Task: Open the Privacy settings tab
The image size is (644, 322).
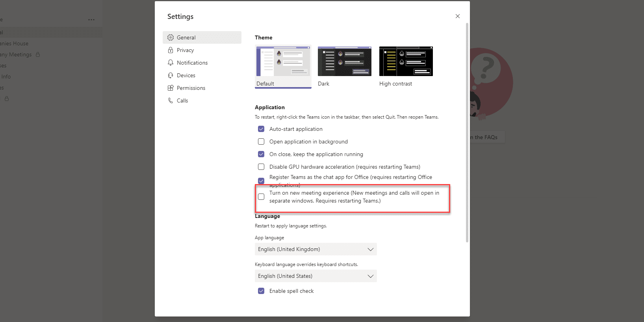Action: pyautogui.click(x=202, y=50)
